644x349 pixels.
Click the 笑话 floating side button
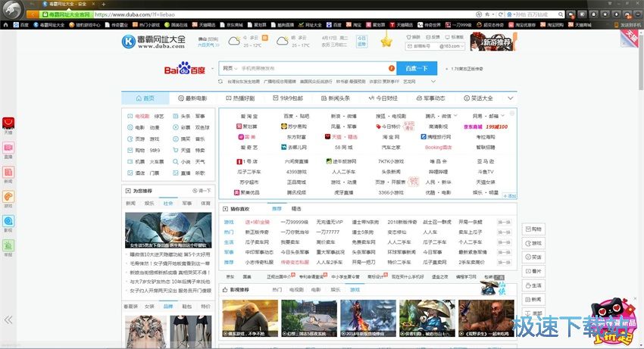tap(533, 257)
